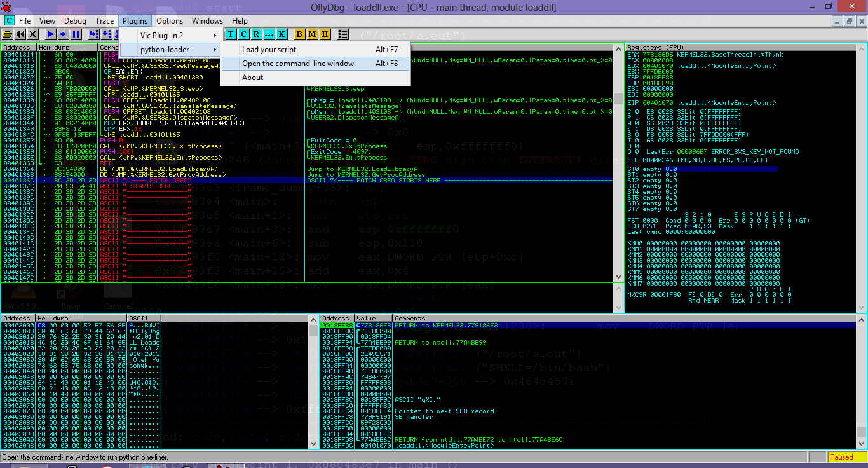Open Memory map with M icon
Image resolution: width=868 pixels, height=468 pixels.
[312, 34]
